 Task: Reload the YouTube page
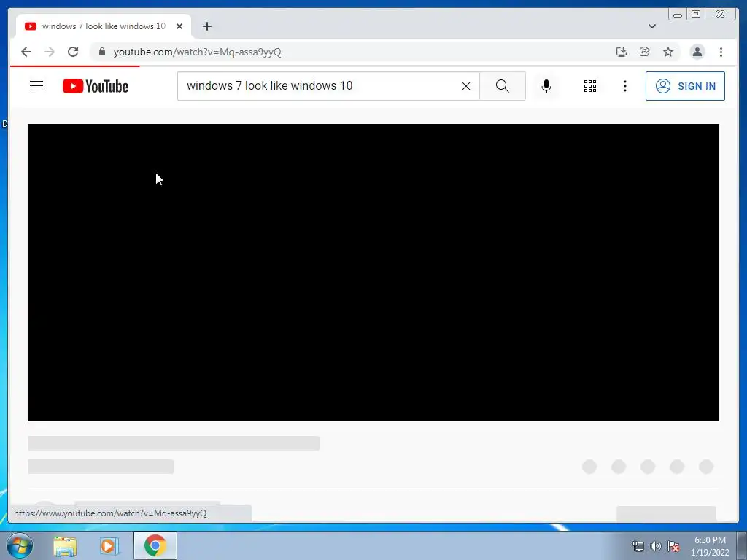click(x=73, y=52)
